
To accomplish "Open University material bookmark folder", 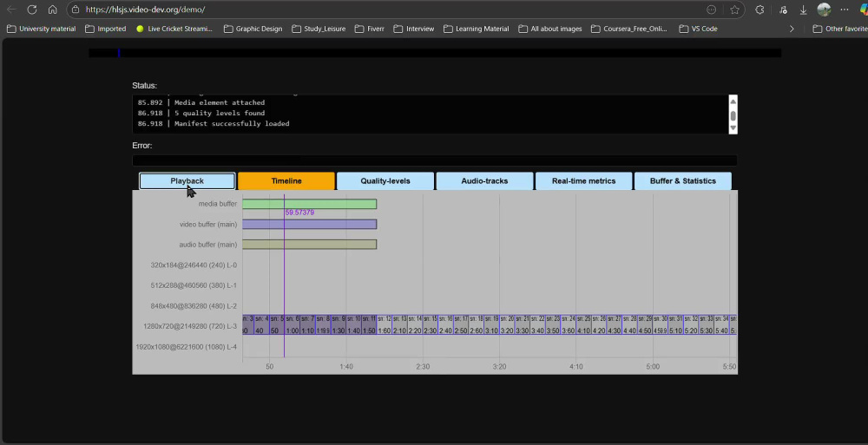I will (x=42, y=29).
